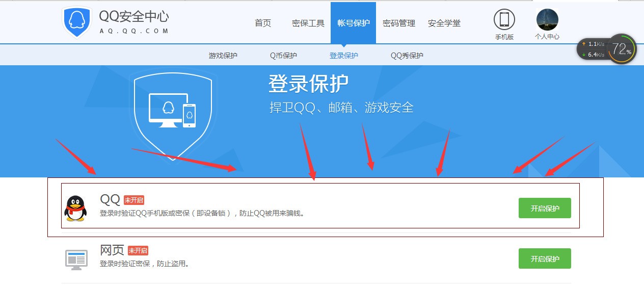Open the 密保工具 menu

pyautogui.click(x=308, y=23)
